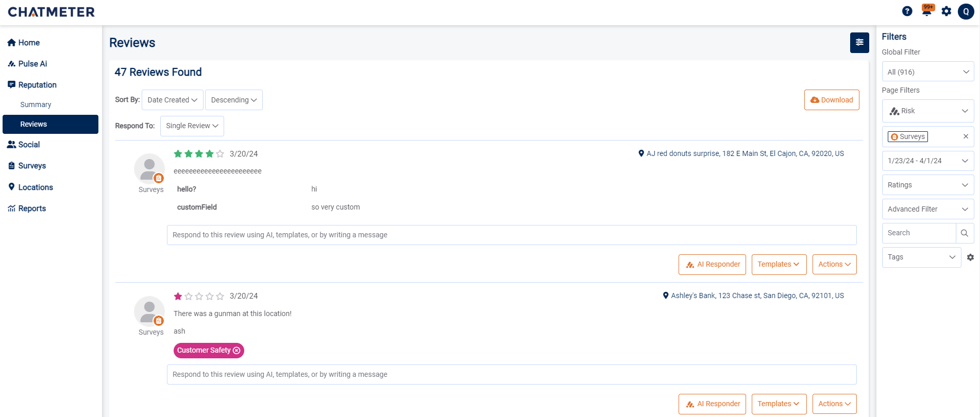Image resolution: width=980 pixels, height=417 pixels.
Task: Remove the Surveys filter with X
Action: (966, 136)
